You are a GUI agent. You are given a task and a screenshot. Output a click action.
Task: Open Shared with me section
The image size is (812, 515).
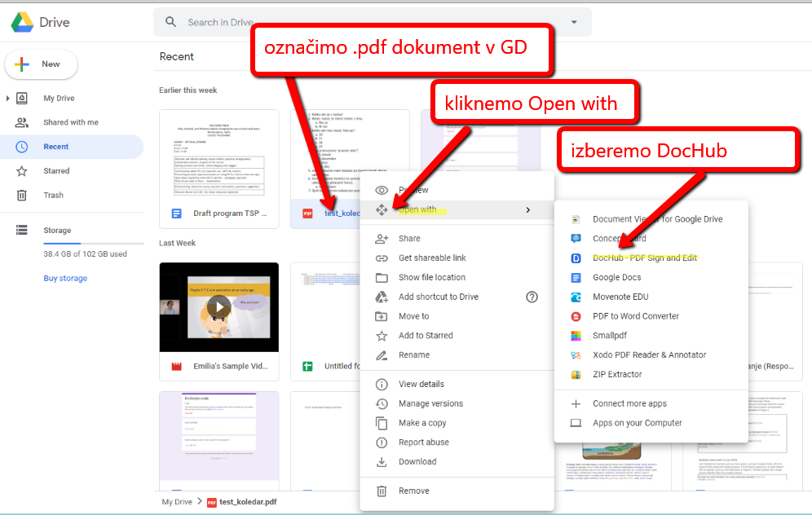pyautogui.click(x=71, y=122)
